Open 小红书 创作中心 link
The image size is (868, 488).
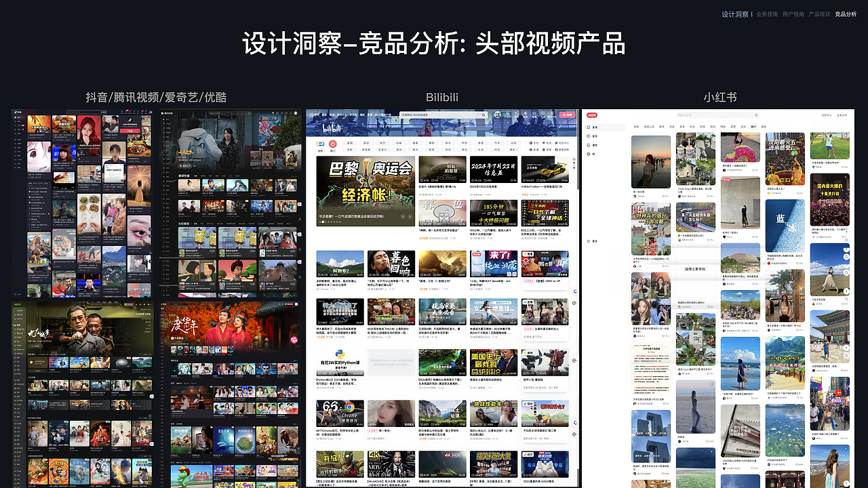point(827,115)
